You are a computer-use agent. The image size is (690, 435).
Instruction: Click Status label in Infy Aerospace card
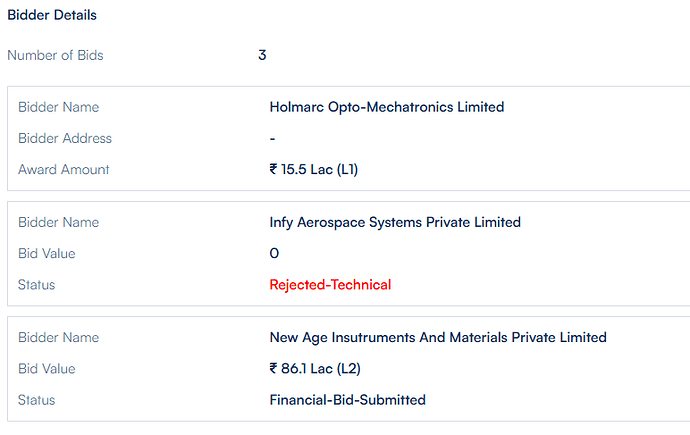pos(37,285)
